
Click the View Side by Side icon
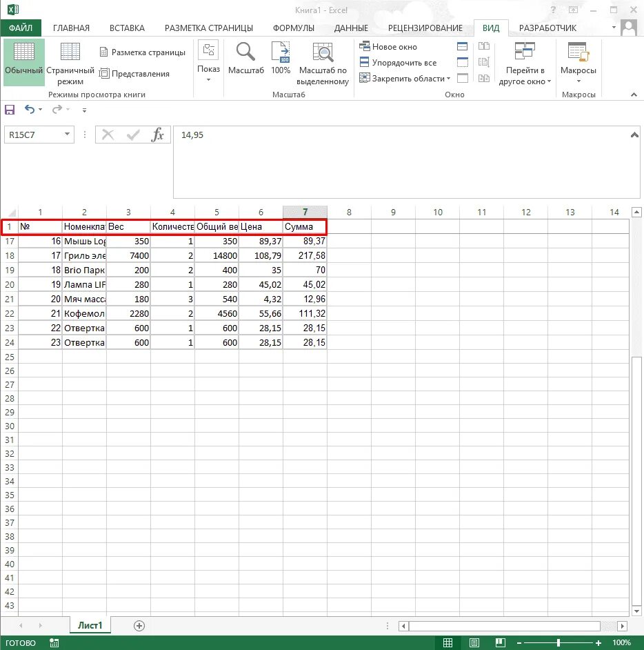pos(484,46)
